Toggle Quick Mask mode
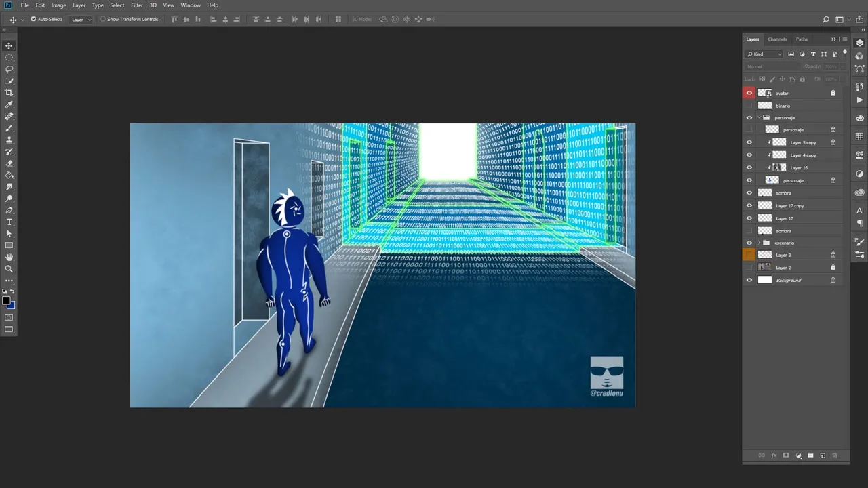This screenshot has width=868, height=488. pyautogui.click(x=9, y=317)
